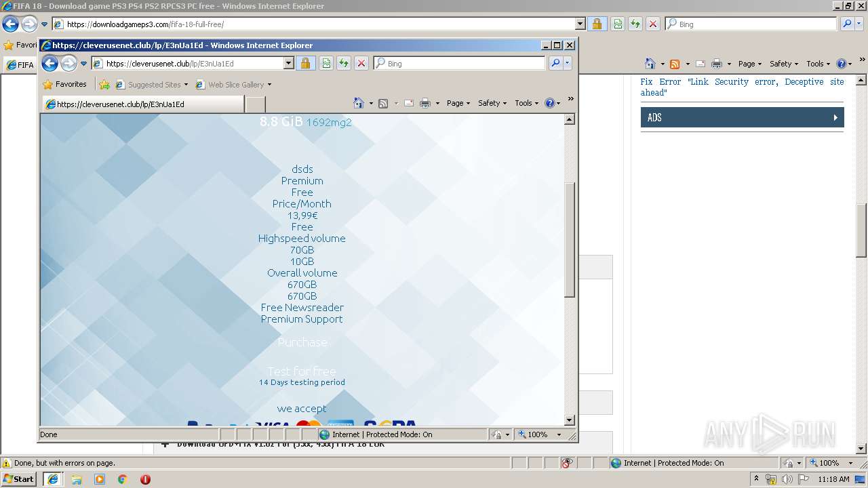Click popup vertical scrollbar up arrow
The image size is (868, 488).
pyautogui.click(x=570, y=119)
